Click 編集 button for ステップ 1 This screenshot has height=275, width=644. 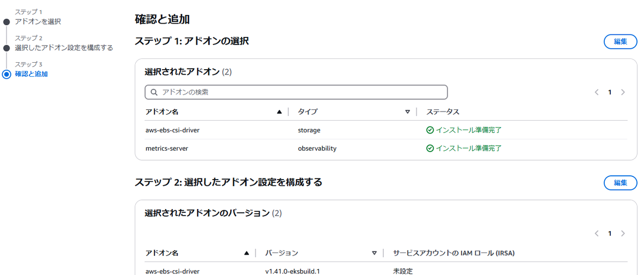click(620, 41)
